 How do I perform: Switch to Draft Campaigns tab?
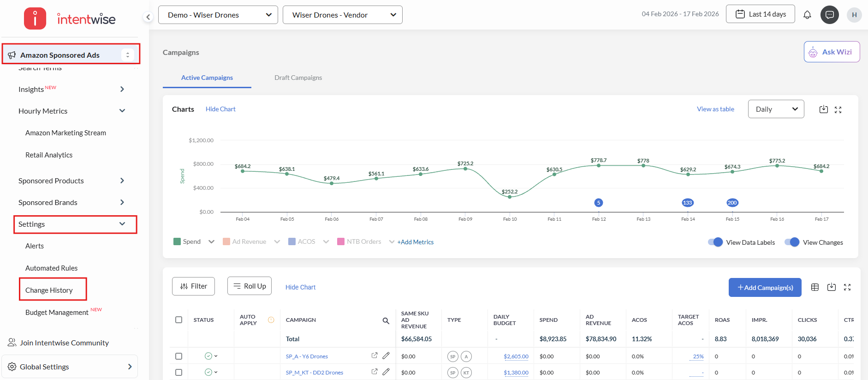[298, 78]
